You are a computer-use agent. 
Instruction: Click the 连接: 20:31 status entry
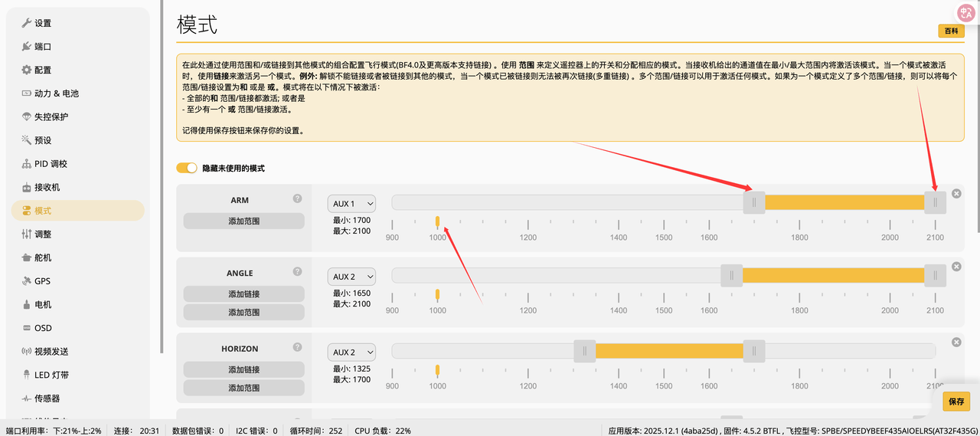click(x=136, y=431)
